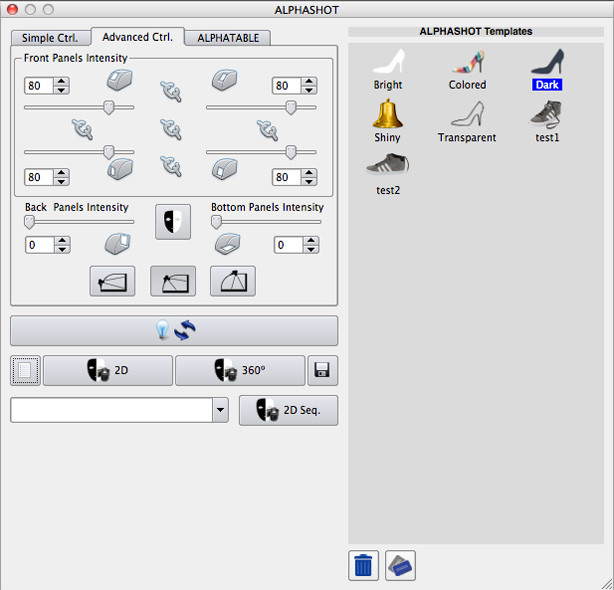
Task: Start the 2D Seq. capture
Action: 289,410
